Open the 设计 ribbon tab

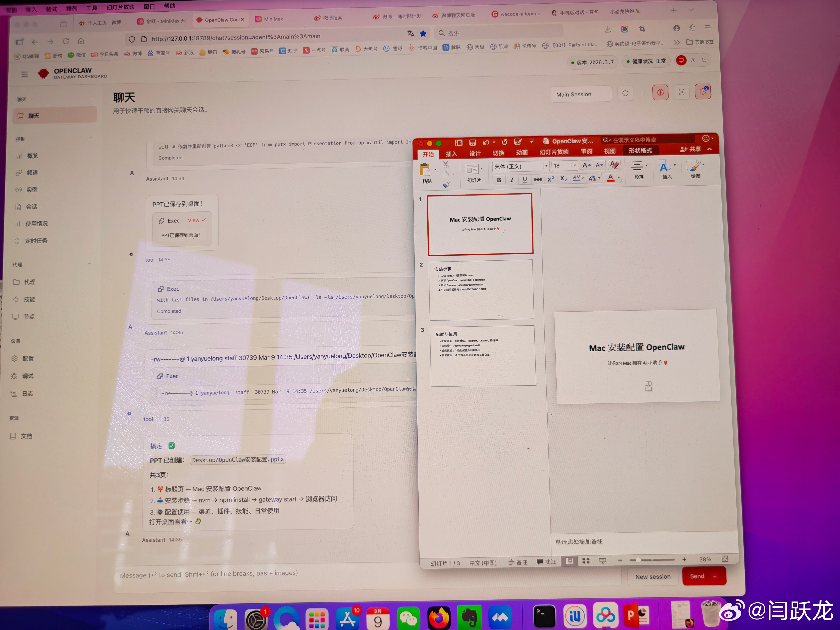[475, 153]
